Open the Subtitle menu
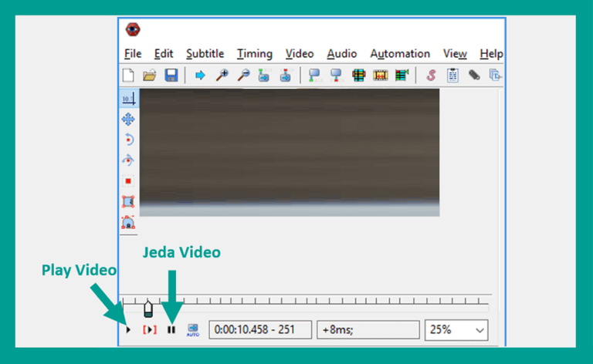The height and width of the screenshot is (364, 593). (205, 54)
